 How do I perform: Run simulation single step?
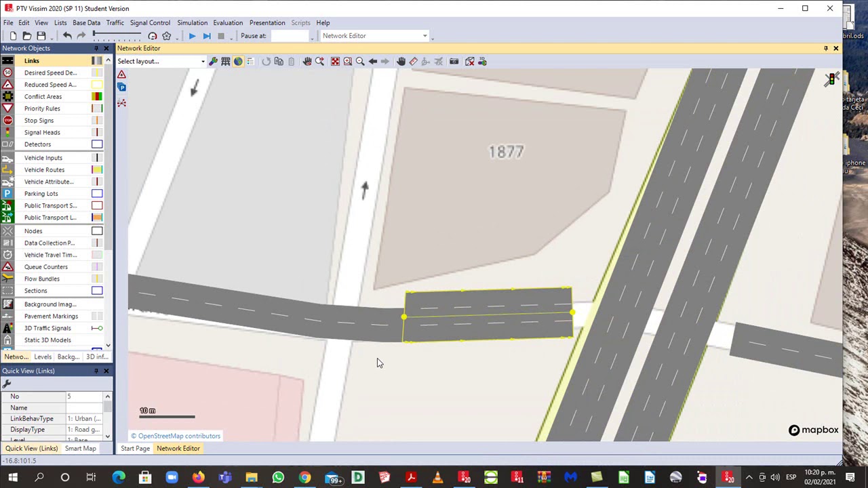(207, 36)
